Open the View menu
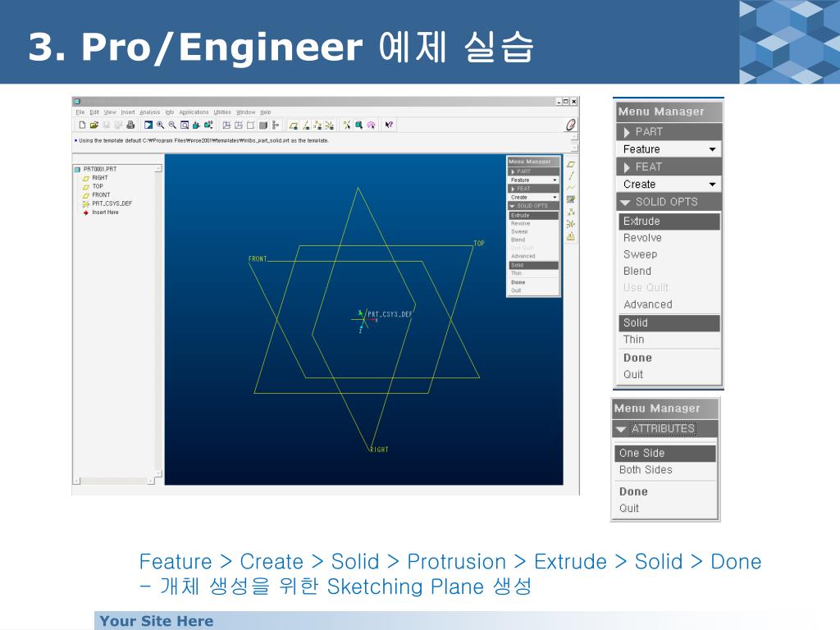 click(x=110, y=112)
